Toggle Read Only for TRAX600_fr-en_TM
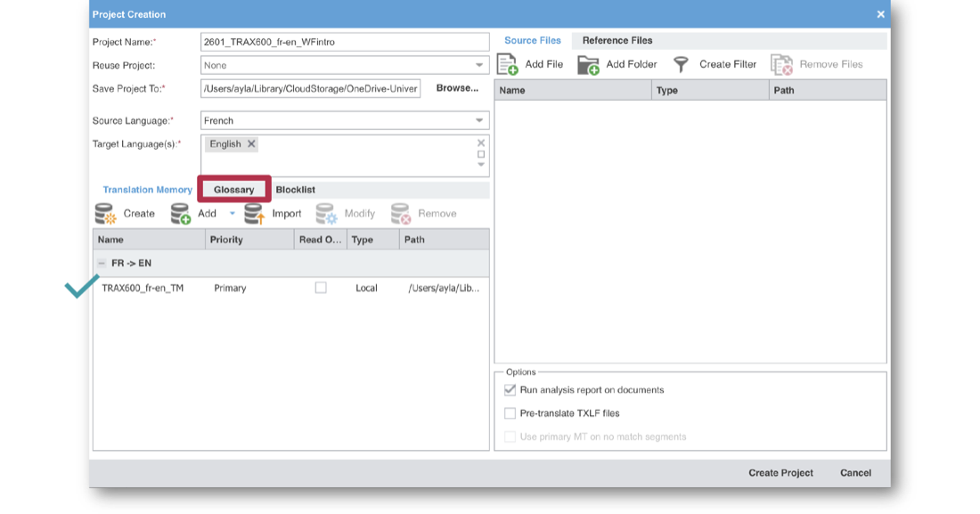Image resolution: width=980 pixels, height=514 pixels. coord(321,288)
